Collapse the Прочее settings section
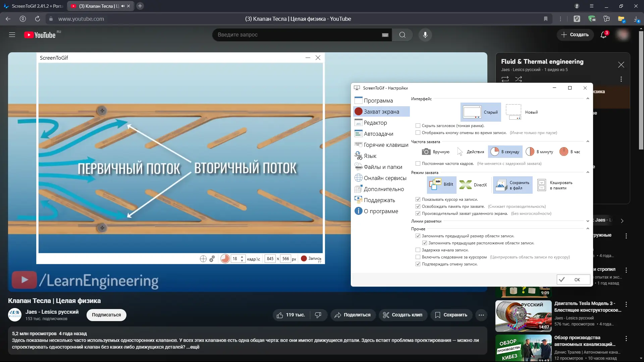 [588, 229]
